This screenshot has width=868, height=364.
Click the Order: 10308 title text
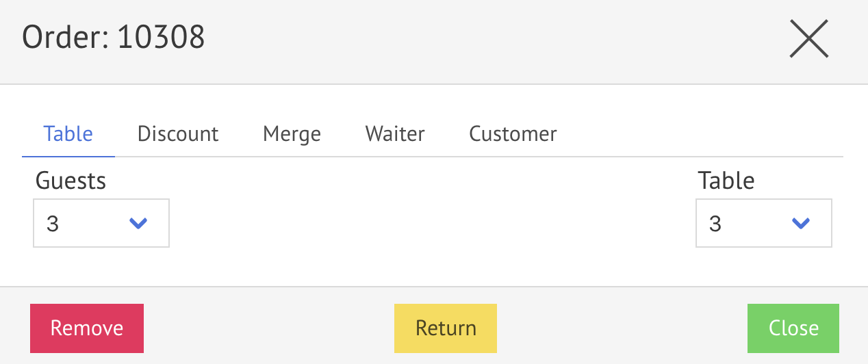click(114, 37)
